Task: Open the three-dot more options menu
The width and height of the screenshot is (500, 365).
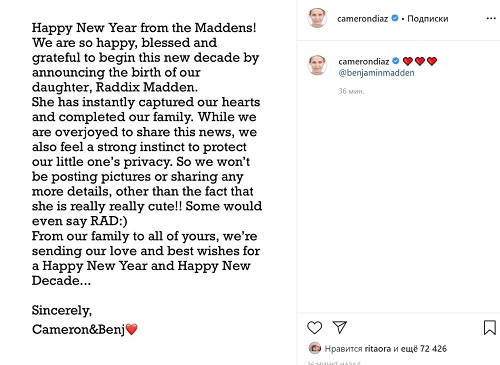Action: tap(491, 18)
